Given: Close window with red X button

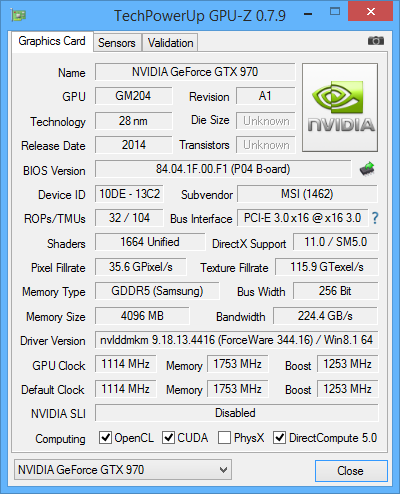Looking at the screenshot, I should [x=370, y=11].
